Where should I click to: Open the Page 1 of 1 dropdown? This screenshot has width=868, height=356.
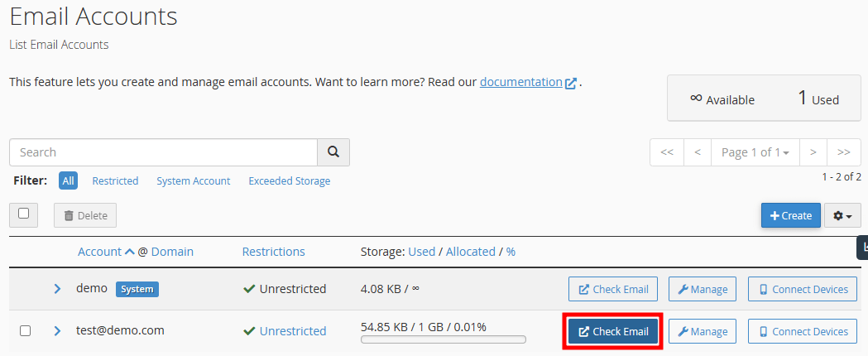tap(755, 152)
